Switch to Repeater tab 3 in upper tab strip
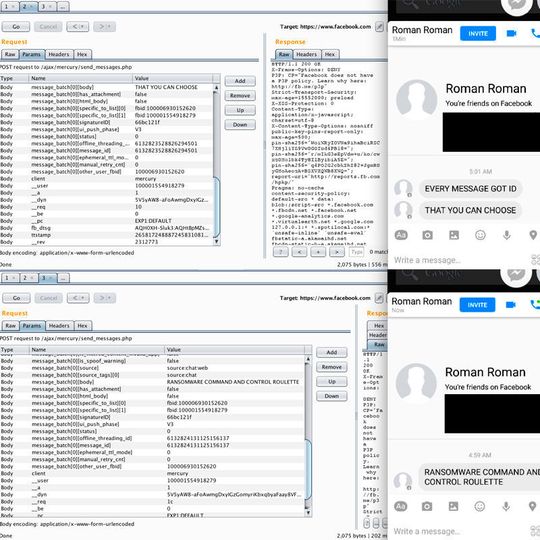Viewport: 540px width, 540px height. tap(46, 7)
